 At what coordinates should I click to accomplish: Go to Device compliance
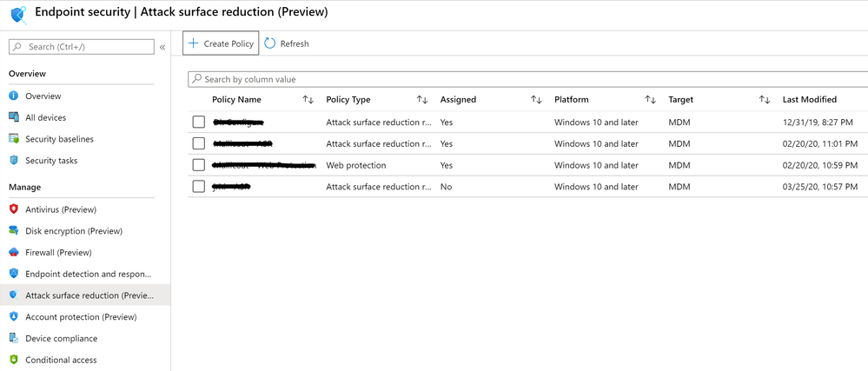pyautogui.click(x=61, y=338)
